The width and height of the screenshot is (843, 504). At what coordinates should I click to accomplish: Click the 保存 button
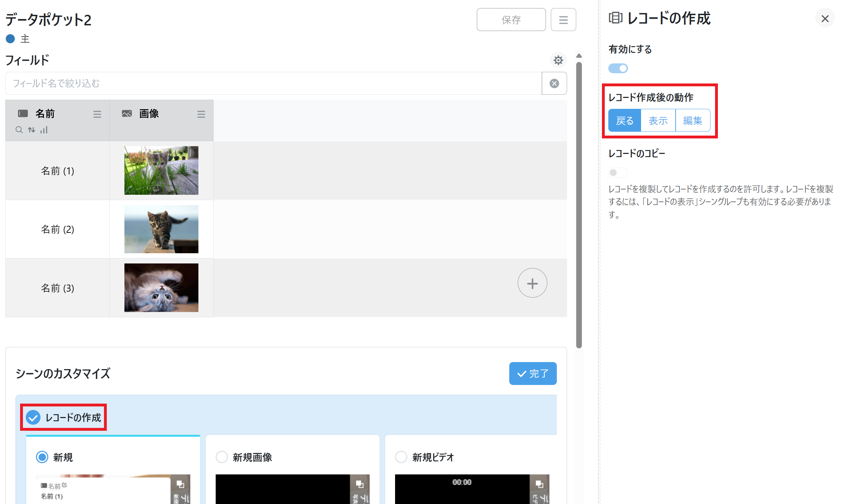511,20
